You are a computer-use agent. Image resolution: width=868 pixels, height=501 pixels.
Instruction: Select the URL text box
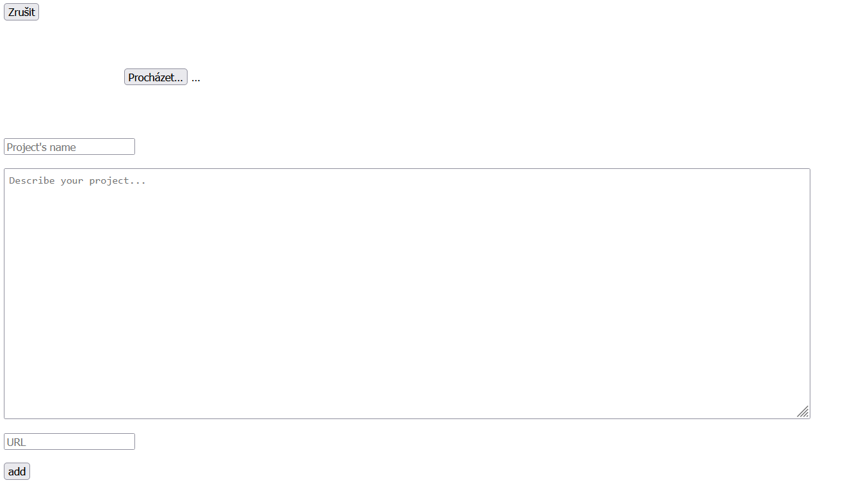click(x=69, y=442)
